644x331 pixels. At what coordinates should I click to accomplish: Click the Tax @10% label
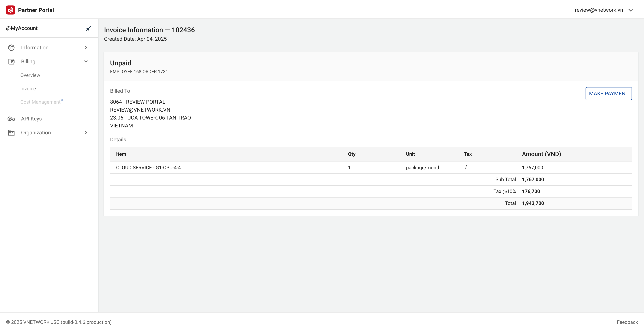point(504,191)
